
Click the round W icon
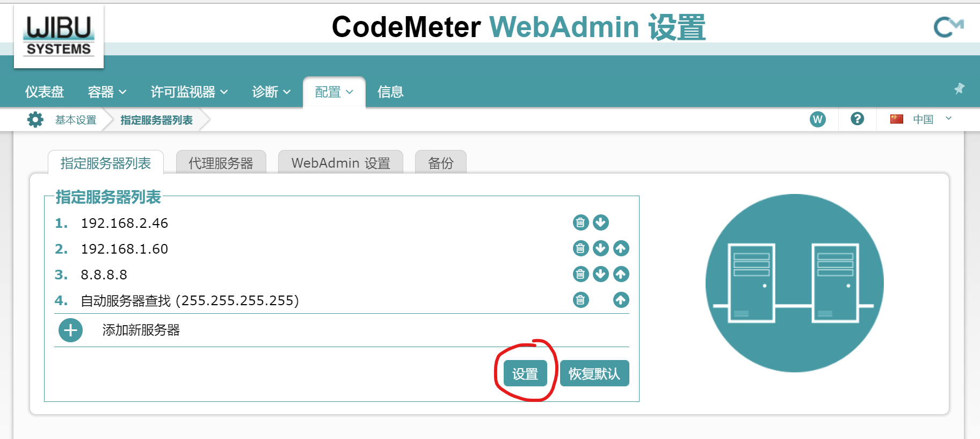(x=817, y=119)
